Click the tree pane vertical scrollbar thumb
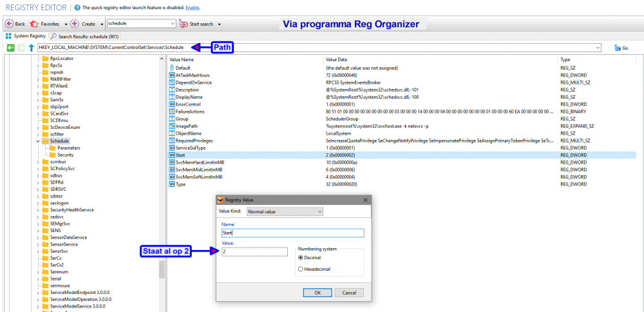Viewport: 644px width, 312px height. [162, 269]
